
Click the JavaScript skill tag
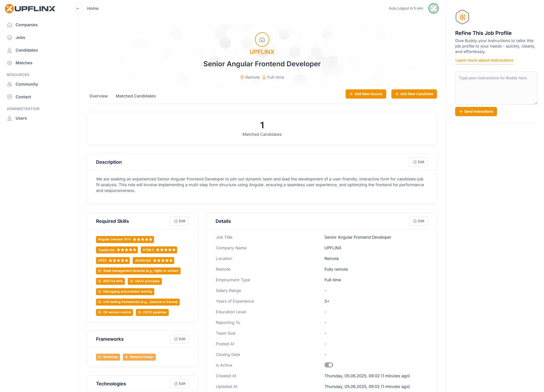pyautogui.click(x=153, y=260)
